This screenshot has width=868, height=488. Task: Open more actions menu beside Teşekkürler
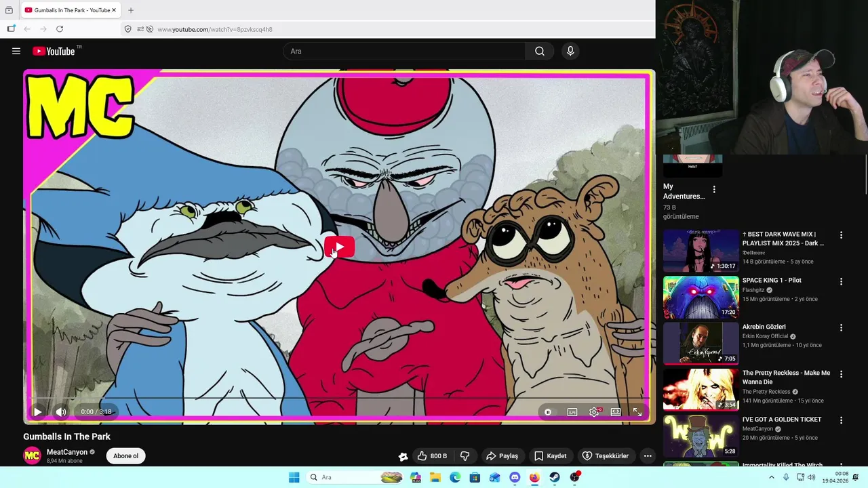pyautogui.click(x=648, y=456)
